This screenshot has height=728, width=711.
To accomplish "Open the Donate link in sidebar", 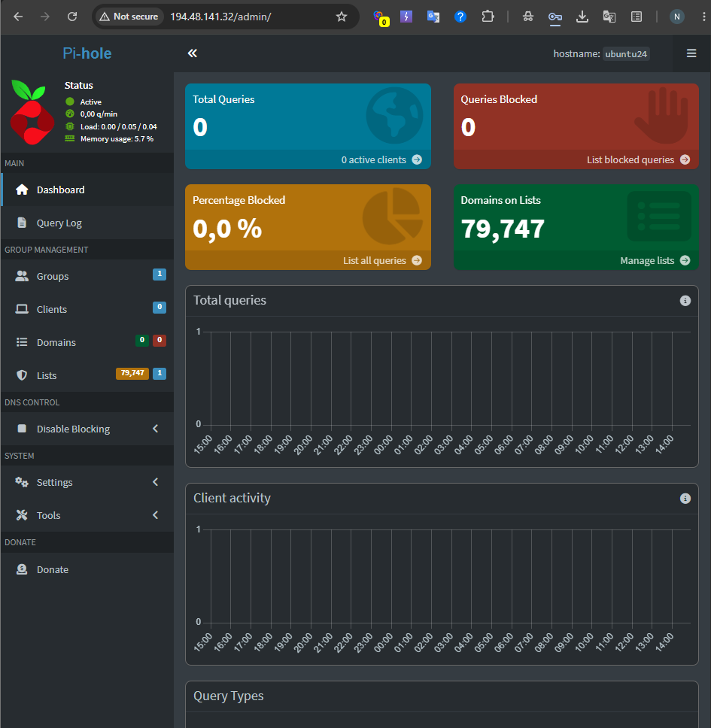I will 87,569.
